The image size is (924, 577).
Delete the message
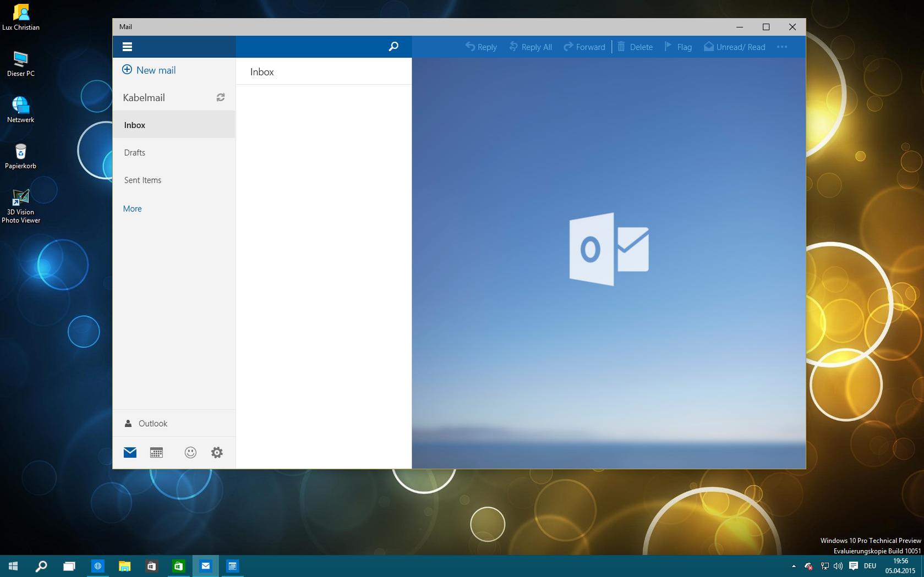(x=635, y=47)
